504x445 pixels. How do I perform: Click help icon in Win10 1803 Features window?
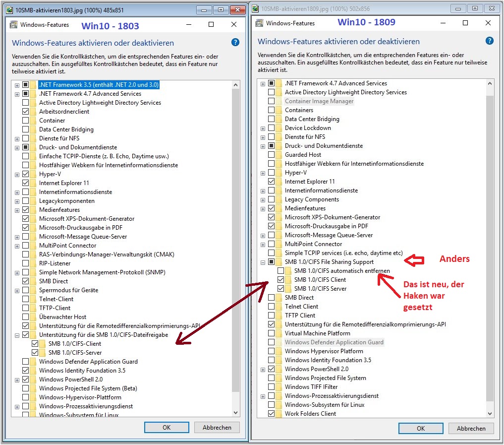click(235, 42)
